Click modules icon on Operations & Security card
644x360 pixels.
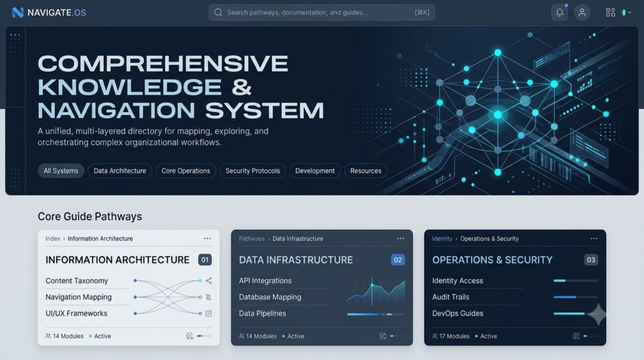coord(435,336)
